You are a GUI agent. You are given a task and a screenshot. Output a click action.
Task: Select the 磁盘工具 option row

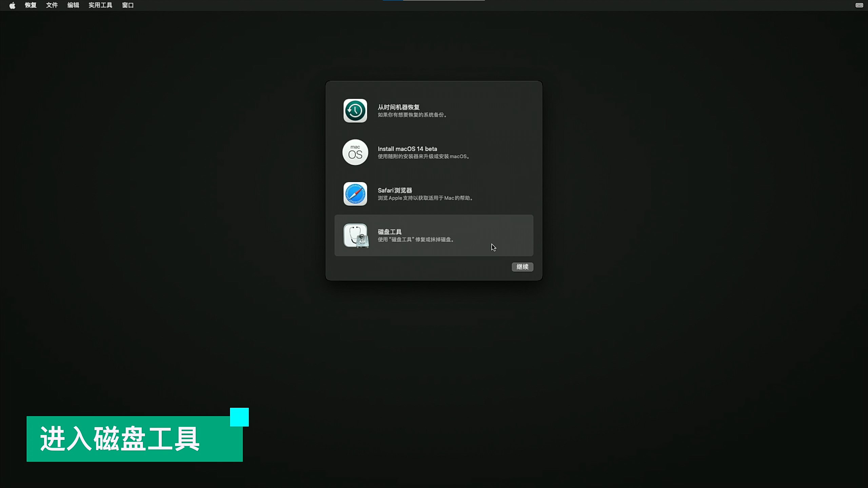[x=434, y=235]
